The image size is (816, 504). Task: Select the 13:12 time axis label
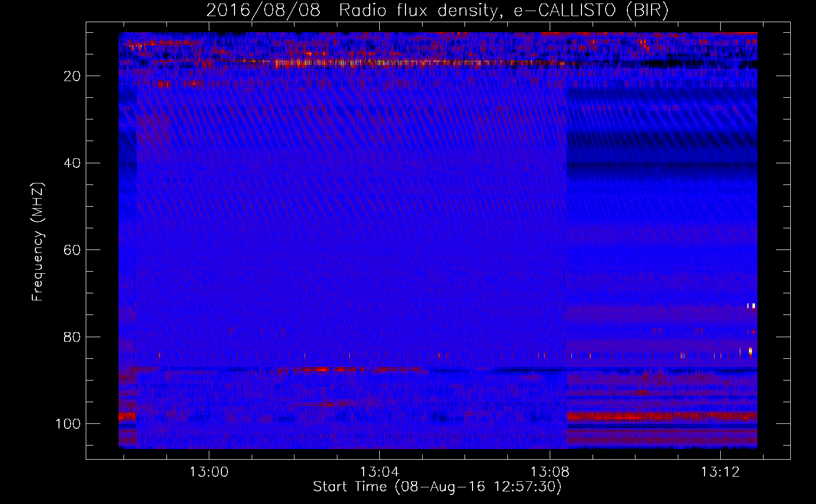click(720, 472)
